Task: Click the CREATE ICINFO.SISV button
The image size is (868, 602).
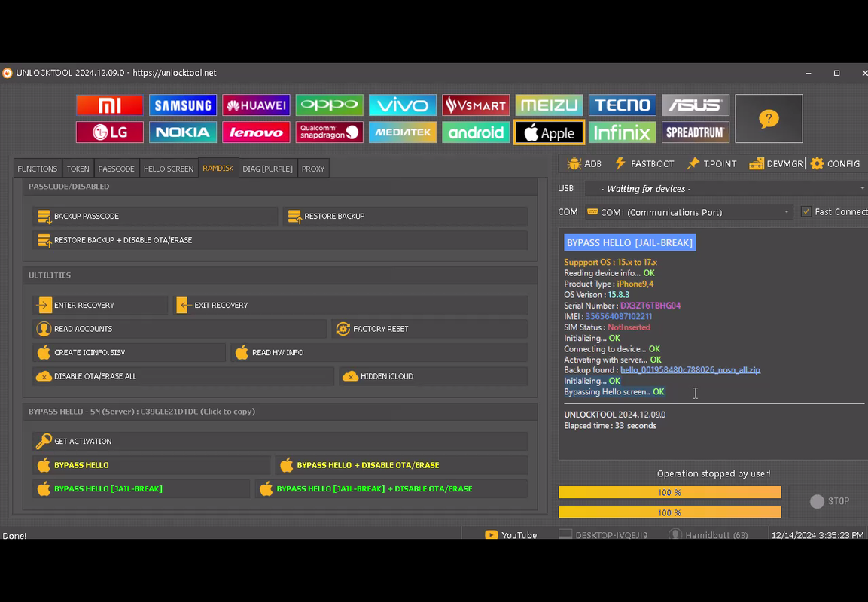Action: 129,352
